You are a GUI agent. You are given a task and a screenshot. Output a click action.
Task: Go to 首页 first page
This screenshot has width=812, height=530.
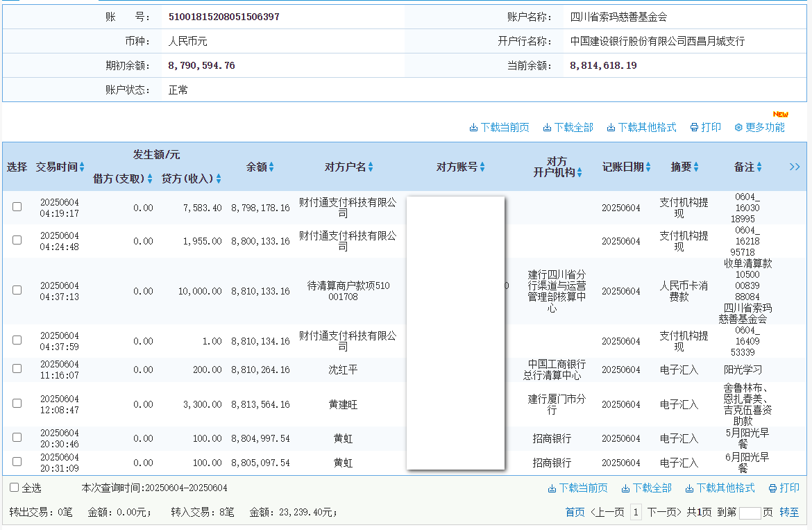575,513
